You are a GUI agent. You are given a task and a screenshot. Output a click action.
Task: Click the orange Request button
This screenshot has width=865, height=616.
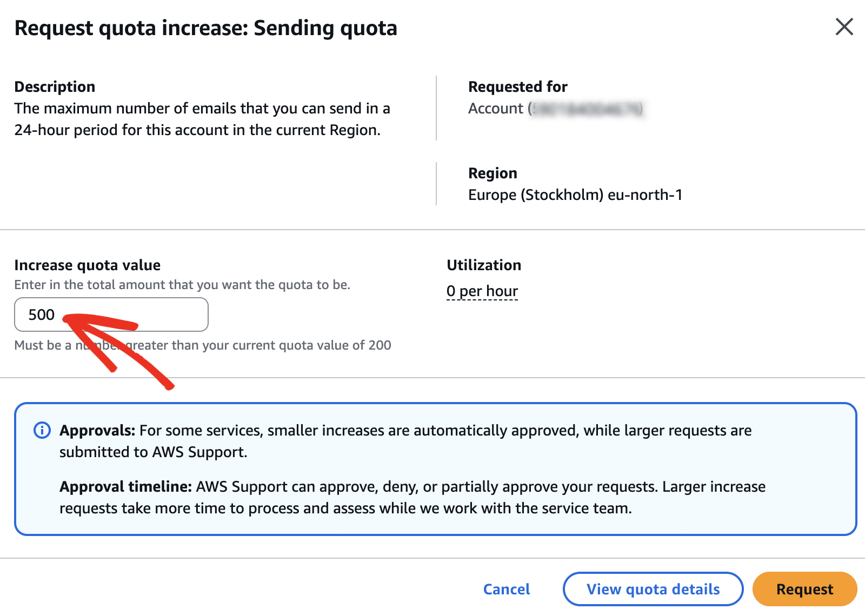pyautogui.click(x=804, y=589)
